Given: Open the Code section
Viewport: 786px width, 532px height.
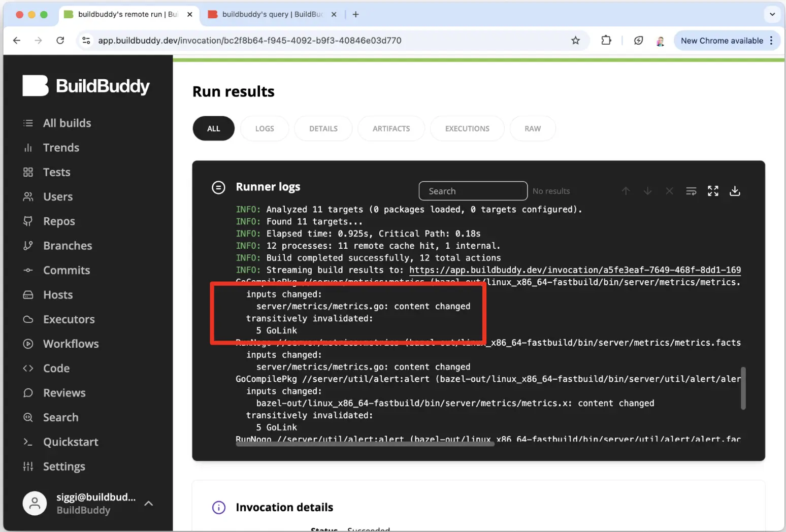Looking at the screenshot, I should tap(56, 369).
